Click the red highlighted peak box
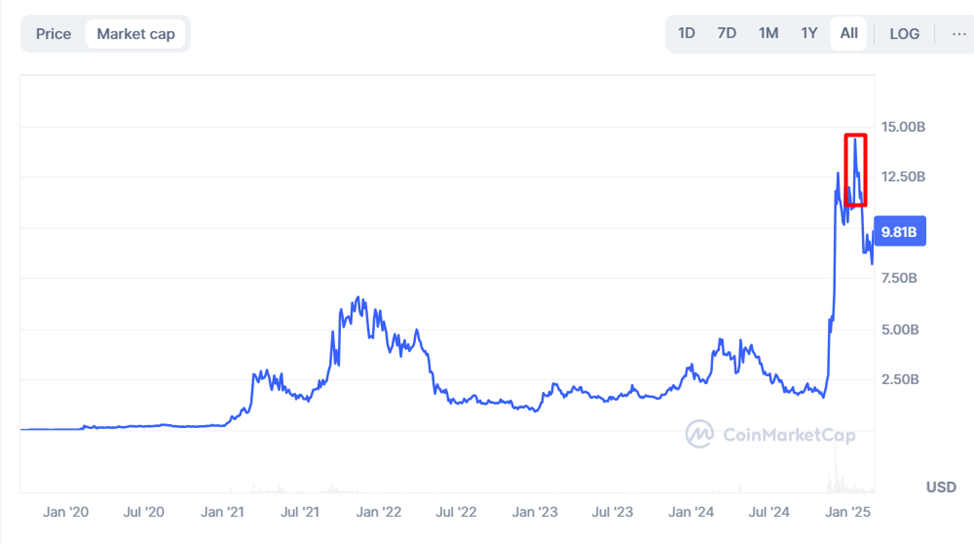This screenshot has height=544, width=974. click(x=855, y=170)
